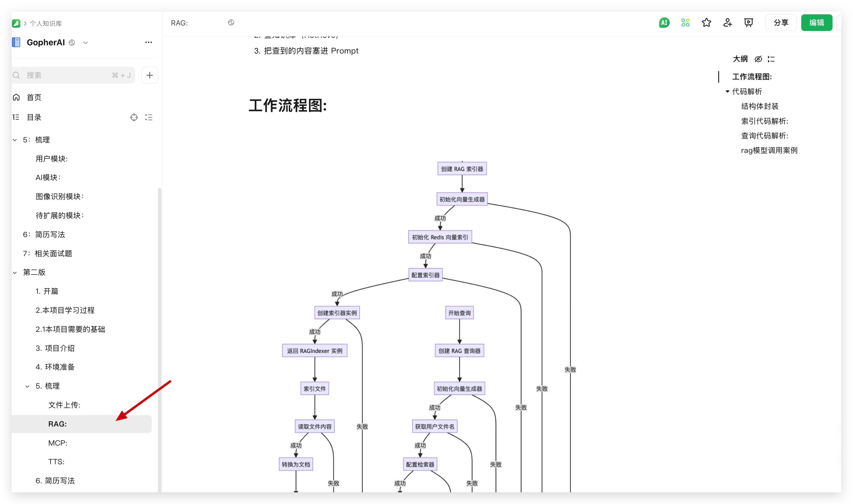Toggle directory tree expand-all icon
853x504 pixels.
(149, 118)
